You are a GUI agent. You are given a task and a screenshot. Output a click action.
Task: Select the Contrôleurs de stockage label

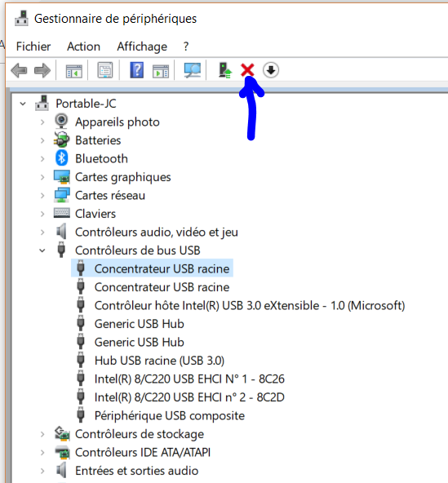pyautogui.click(x=140, y=434)
